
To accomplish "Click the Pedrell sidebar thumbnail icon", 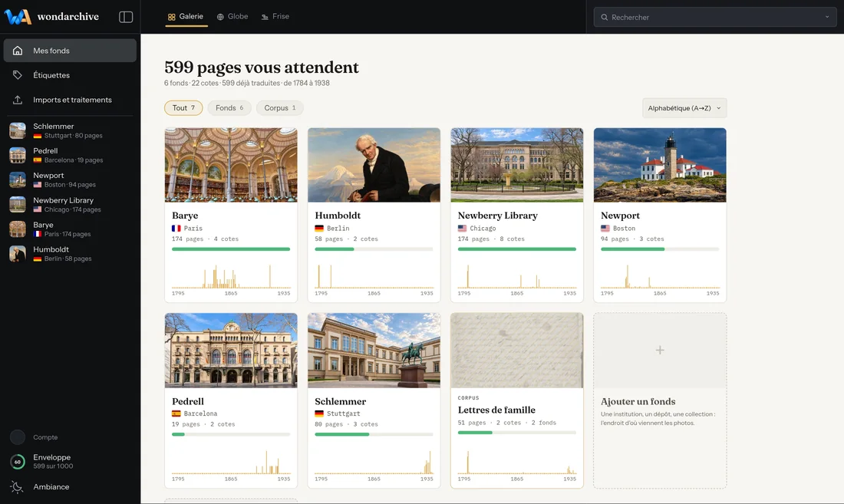I will click(18, 155).
